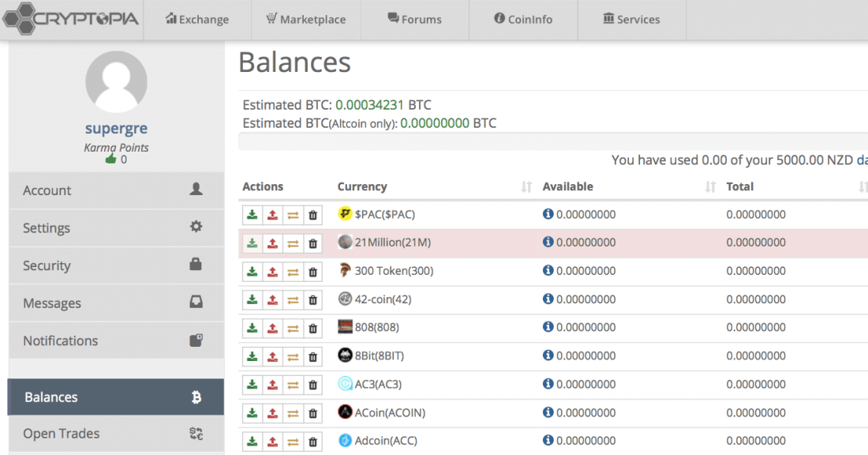Open the Open Trades sidebar section
The width and height of the screenshot is (868, 455).
pyautogui.click(x=116, y=434)
